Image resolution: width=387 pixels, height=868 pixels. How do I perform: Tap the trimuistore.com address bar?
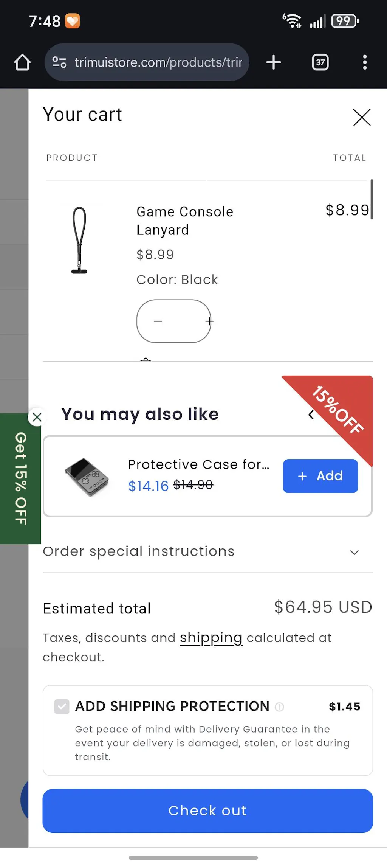click(x=158, y=62)
